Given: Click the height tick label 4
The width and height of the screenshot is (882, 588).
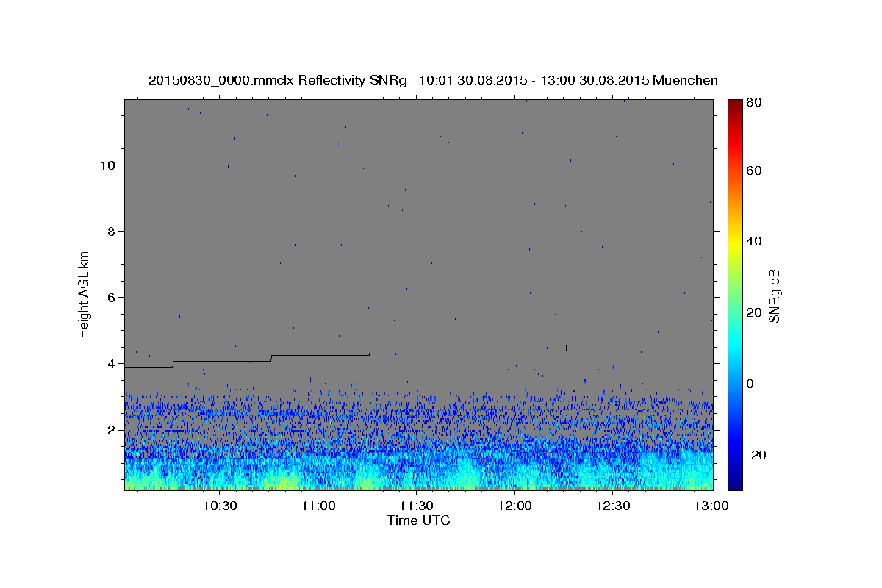Looking at the screenshot, I should tap(112, 363).
